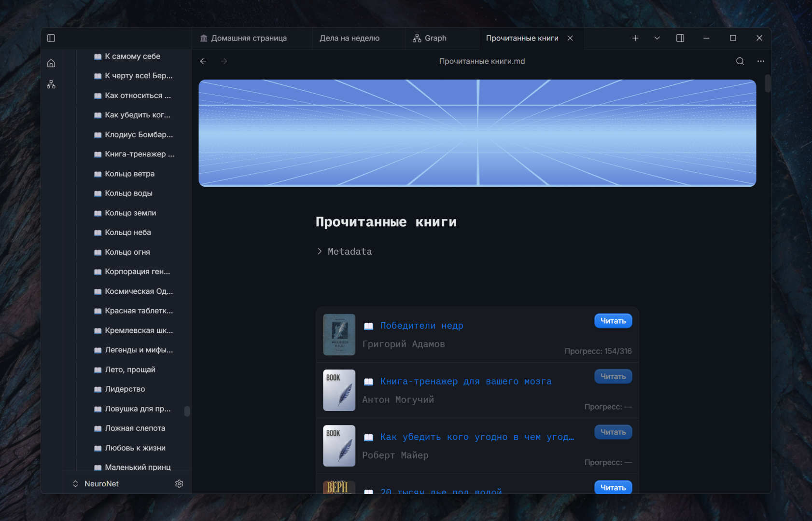The height and width of the screenshot is (521, 812).
Task: Click the Победители недр cover thumbnail
Action: click(339, 335)
